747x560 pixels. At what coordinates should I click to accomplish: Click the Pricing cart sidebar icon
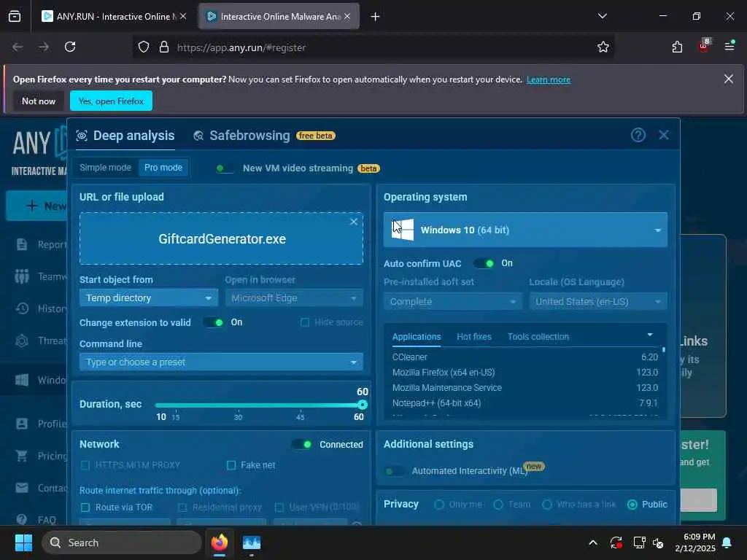[22, 456]
